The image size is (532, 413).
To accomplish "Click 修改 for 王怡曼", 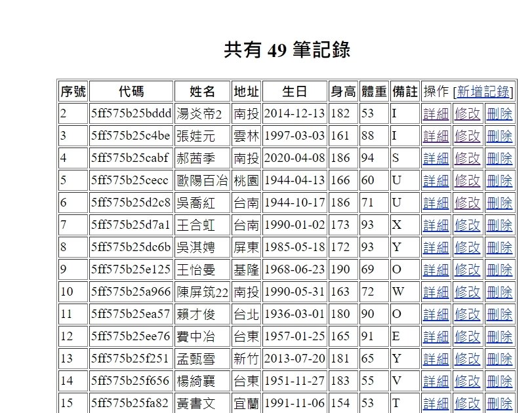I will tap(468, 270).
